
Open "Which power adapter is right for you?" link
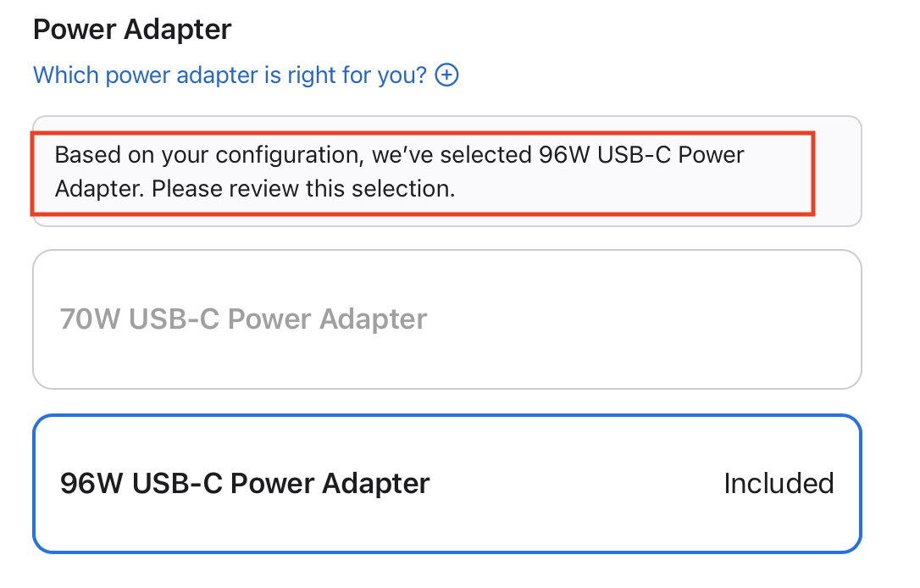(230, 75)
